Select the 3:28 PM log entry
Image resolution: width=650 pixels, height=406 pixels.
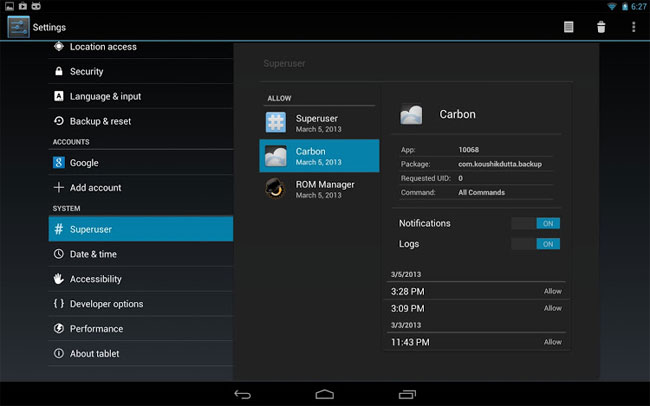[475, 291]
